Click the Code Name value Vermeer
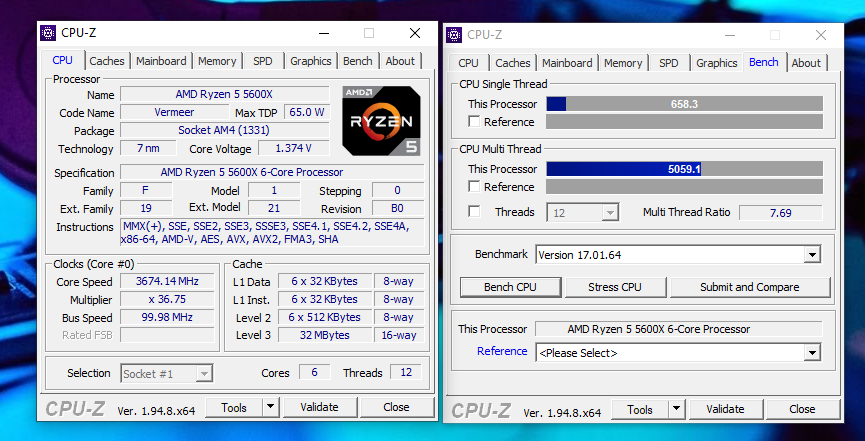Image resolution: width=865 pixels, height=441 pixels. pos(174,112)
